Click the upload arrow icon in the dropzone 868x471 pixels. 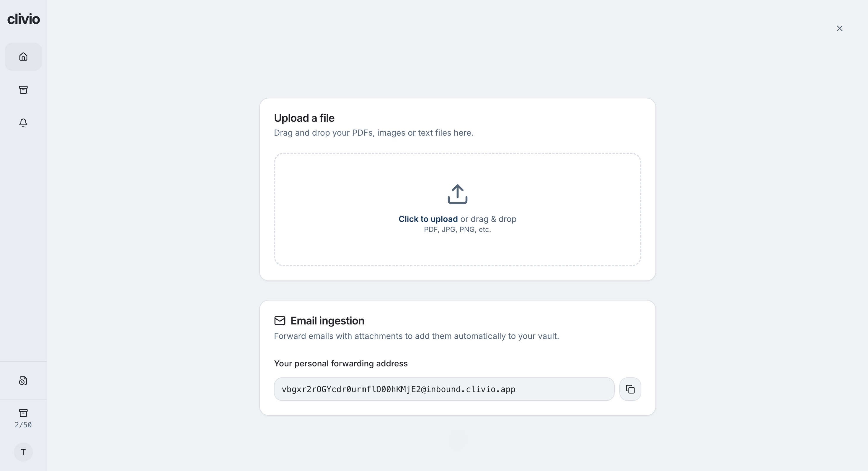457,194
